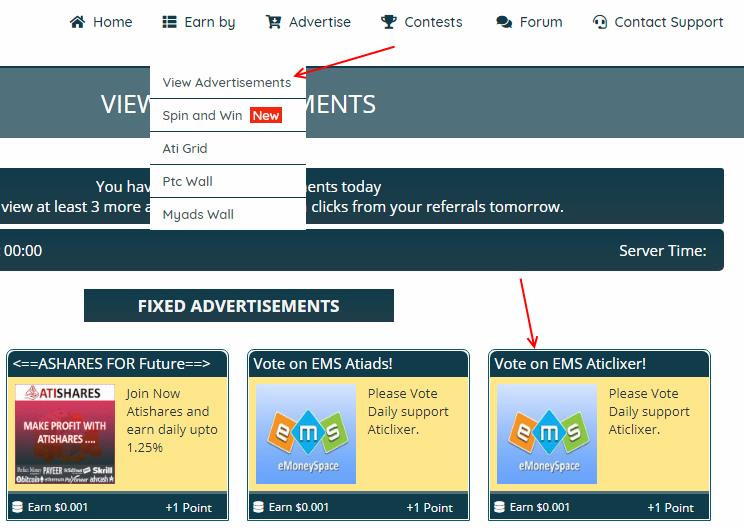The width and height of the screenshot is (744, 528).
Task: Open the Advertise menu
Action: (x=308, y=22)
